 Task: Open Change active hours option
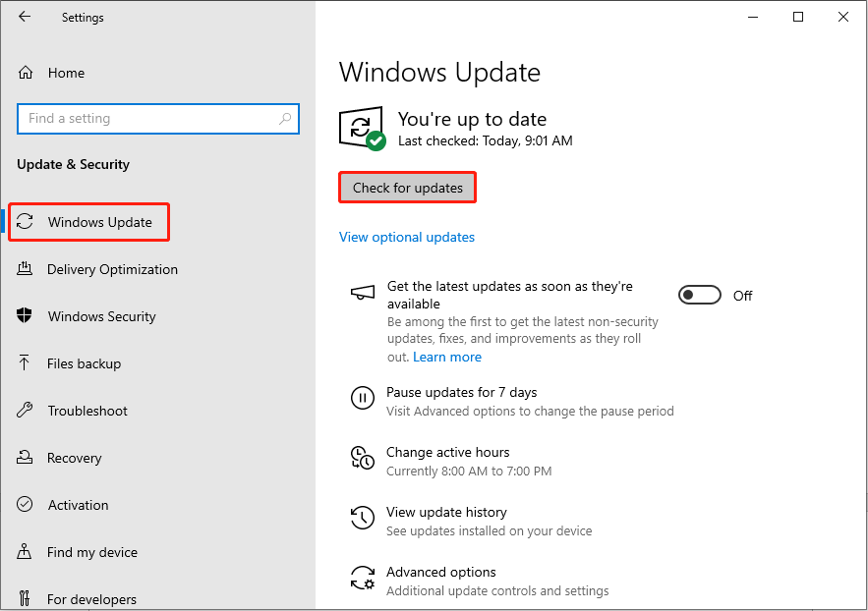click(x=448, y=452)
